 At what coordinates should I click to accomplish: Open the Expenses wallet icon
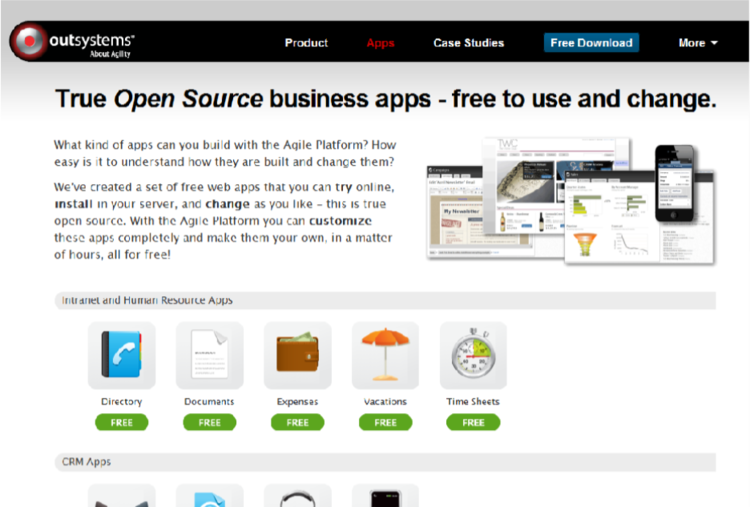[x=298, y=355]
